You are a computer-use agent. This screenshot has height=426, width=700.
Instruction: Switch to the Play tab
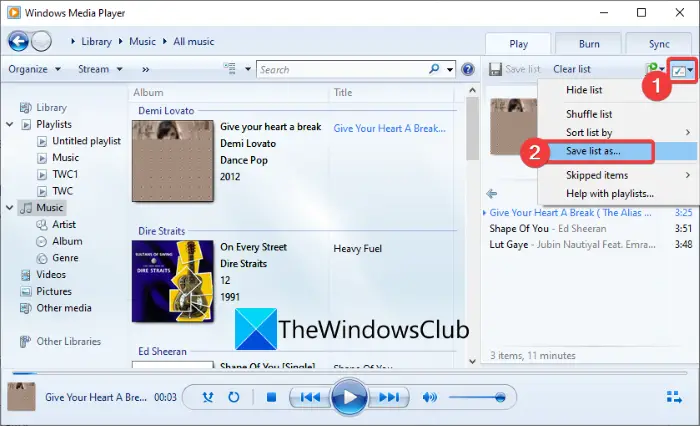518,44
